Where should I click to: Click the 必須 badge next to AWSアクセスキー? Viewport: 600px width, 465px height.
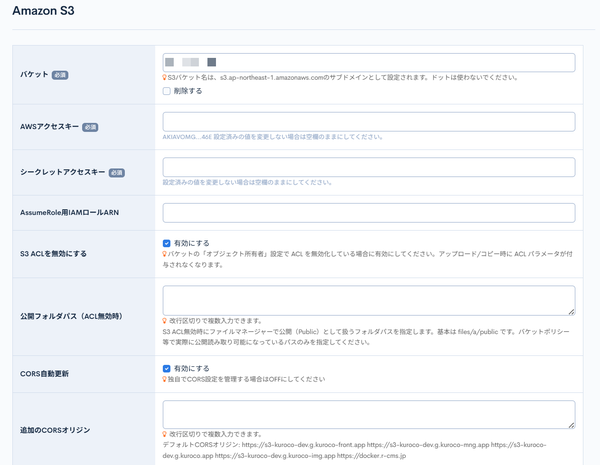point(90,127)
